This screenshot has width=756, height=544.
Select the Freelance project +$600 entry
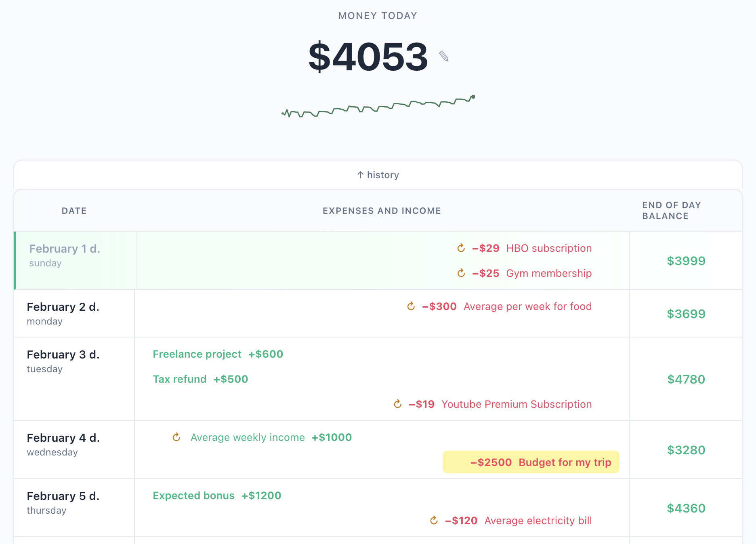(x=217, y=354)
